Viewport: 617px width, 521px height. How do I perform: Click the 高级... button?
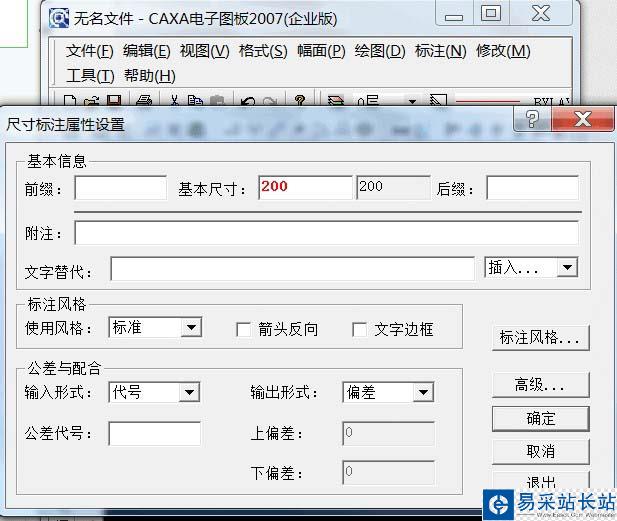click(x=540, y=385)
